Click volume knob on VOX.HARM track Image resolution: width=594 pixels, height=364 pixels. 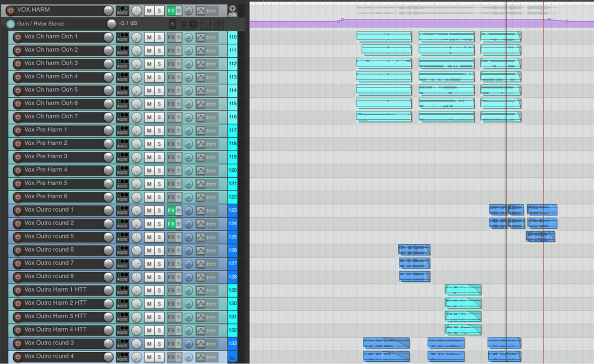[109, 11]
